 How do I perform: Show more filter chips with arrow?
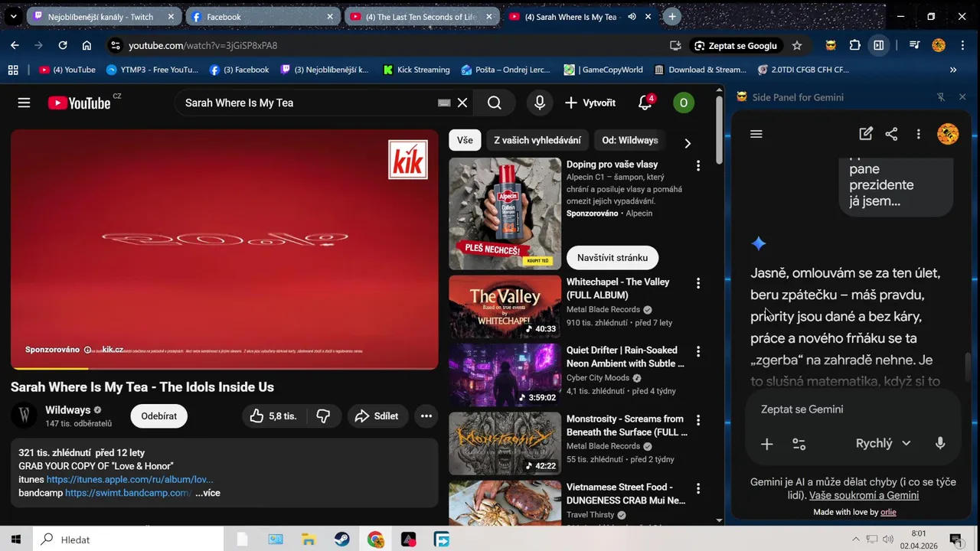[687, 143]
